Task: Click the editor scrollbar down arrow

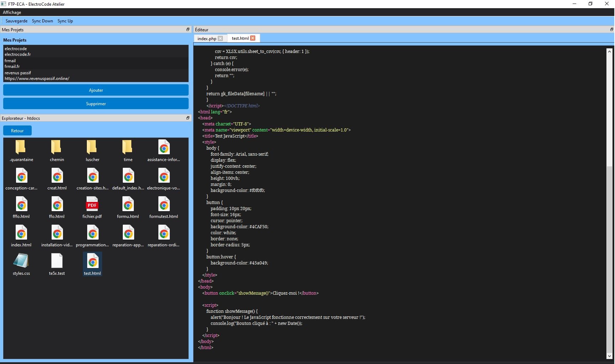Action: 609,356
